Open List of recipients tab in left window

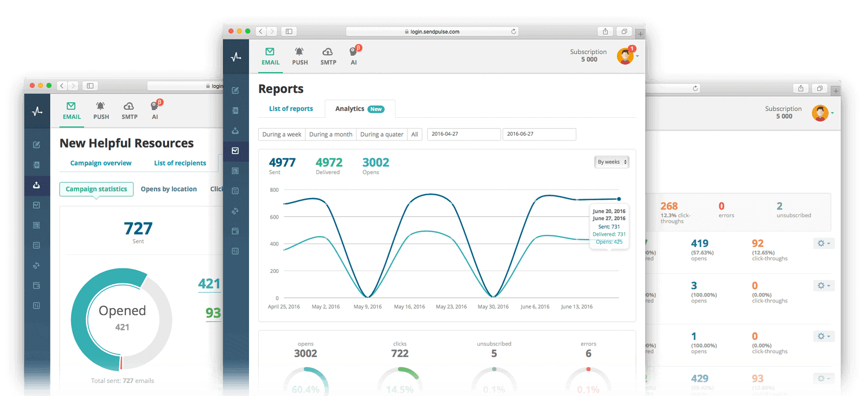(x=180, y=163)
